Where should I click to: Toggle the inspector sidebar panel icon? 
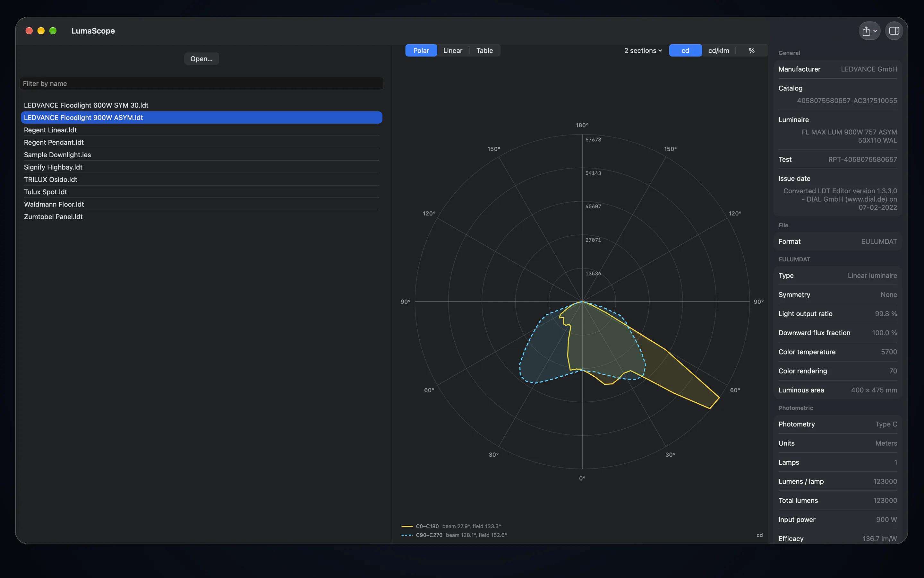tap(894, 31)
